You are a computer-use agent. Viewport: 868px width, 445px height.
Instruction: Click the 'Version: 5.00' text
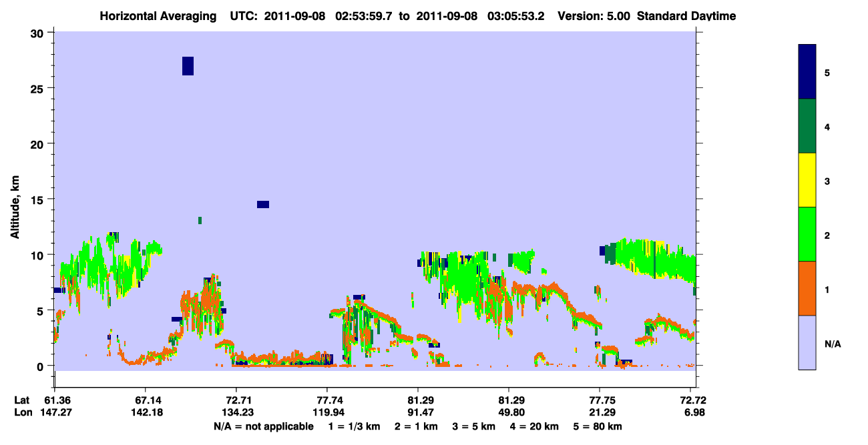click(593, 16)
